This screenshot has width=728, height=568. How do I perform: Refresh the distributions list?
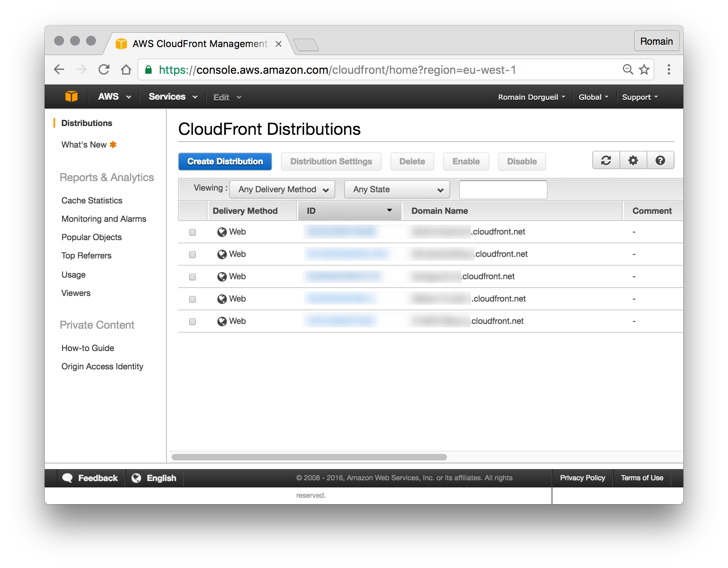(x=606, y=160)
